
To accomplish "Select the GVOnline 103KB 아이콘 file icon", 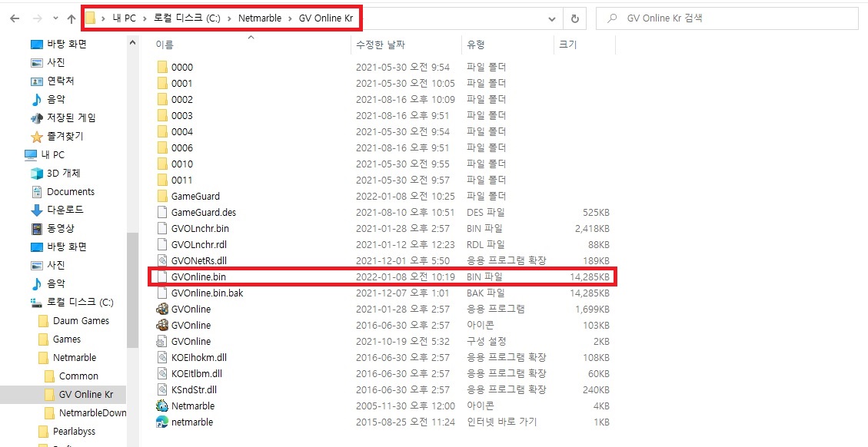I will click(x=162, y=325).
